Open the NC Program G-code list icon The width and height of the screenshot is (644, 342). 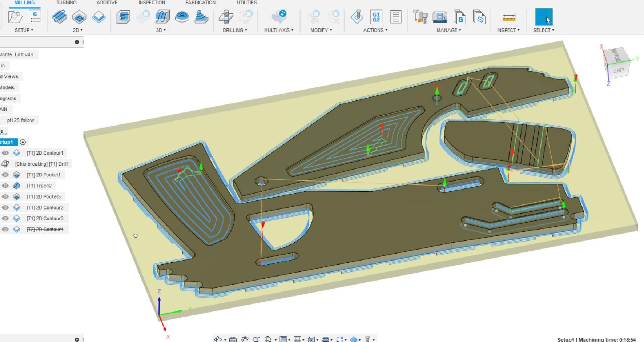point(35,17)
